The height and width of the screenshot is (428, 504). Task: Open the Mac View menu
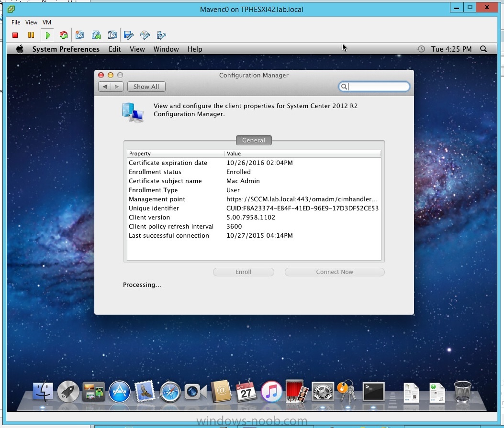pyautogui.click(x=137, y=49)
